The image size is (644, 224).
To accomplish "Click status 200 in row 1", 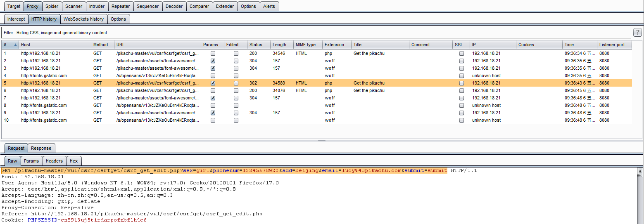I will click(x=253, y=53).
